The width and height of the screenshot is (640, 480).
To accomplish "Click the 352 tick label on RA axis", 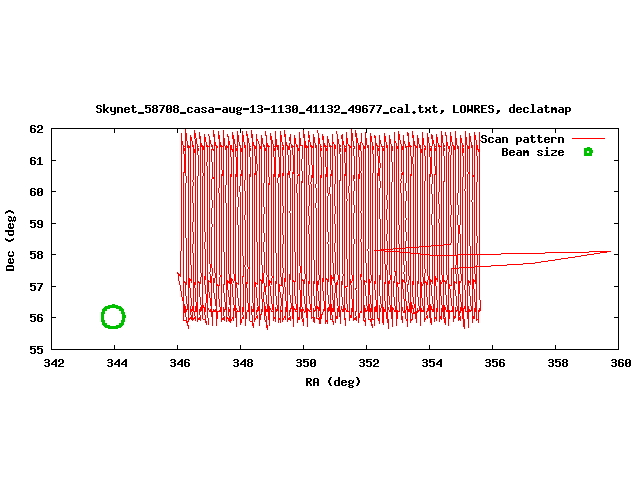I will tap(369, 363).
